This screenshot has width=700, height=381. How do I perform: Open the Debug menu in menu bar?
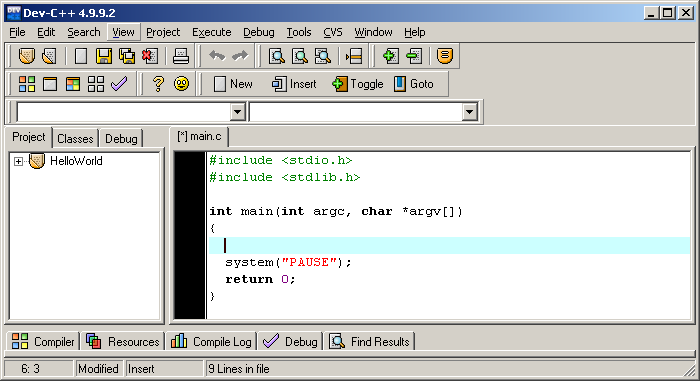point(258,32)
